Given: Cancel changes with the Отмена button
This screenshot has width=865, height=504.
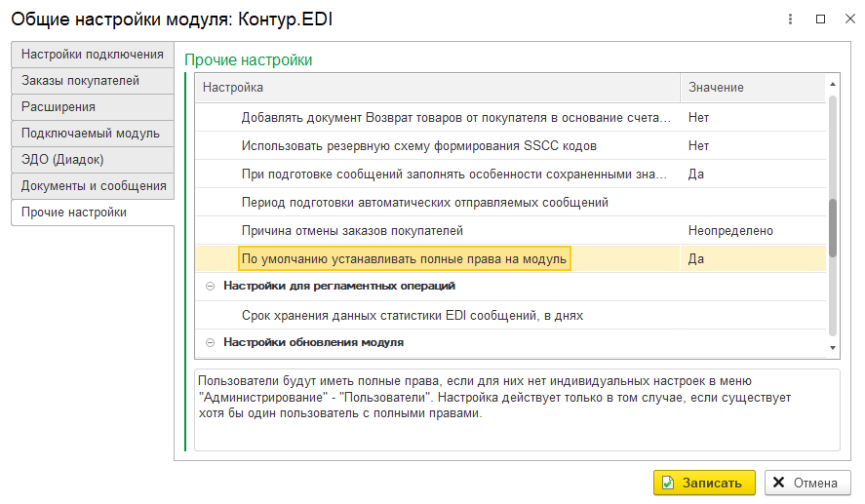Looking at the screenshot, I should pos(807,483).
